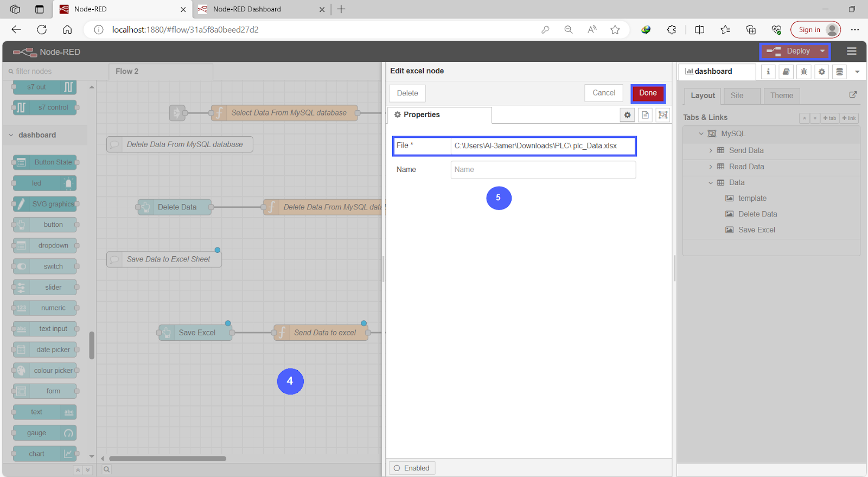This screenshot has width=868, height=477.
Task: Open search flows magnifier icon
Action: [x=107, y=469]
